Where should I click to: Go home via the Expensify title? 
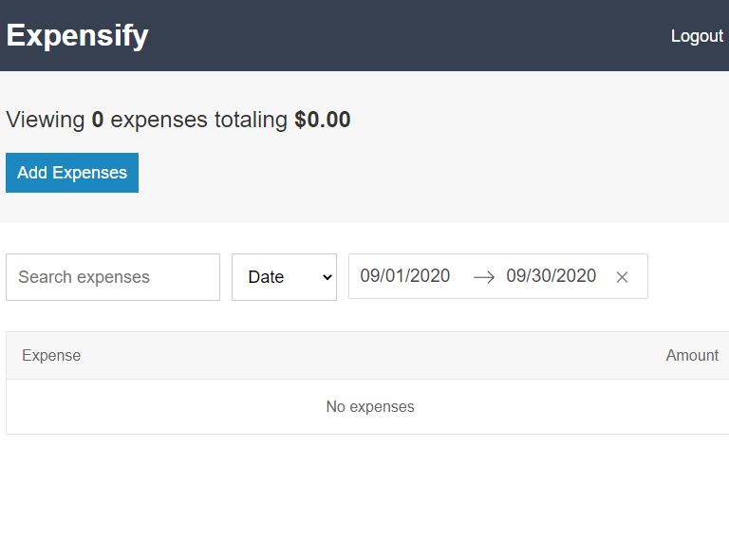tap(78, 36)
